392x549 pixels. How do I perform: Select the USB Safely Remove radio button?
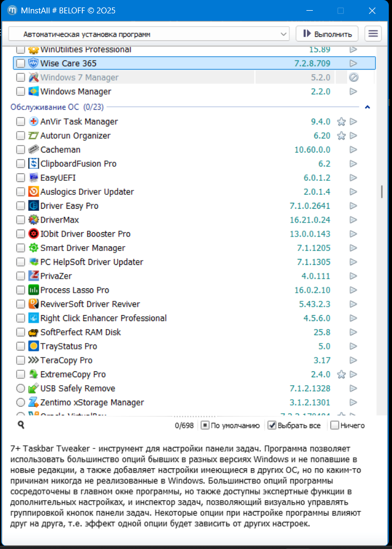[x=20, y=388]
